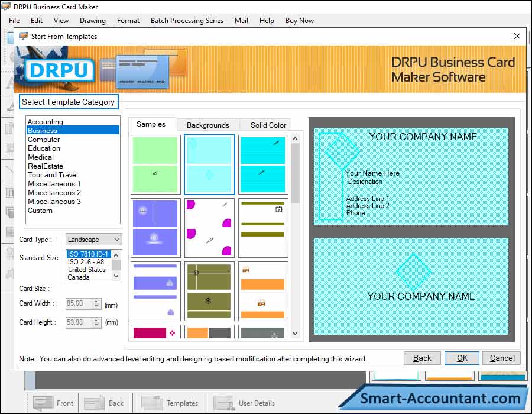The width and height of the screenshot is (532, 414).
Task: Open the Front card tab in main window
Action: (x=54, y=403)
